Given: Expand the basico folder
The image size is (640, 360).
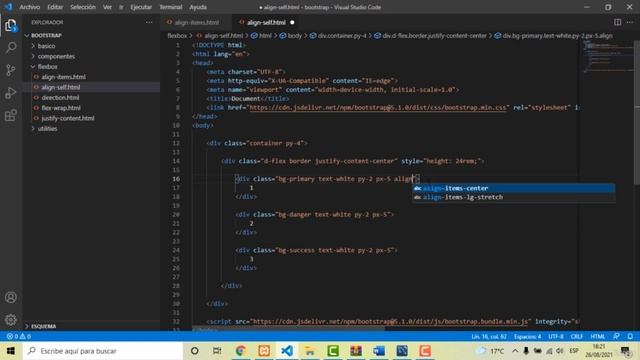Looking at the screenshot, I should (46, 46).
